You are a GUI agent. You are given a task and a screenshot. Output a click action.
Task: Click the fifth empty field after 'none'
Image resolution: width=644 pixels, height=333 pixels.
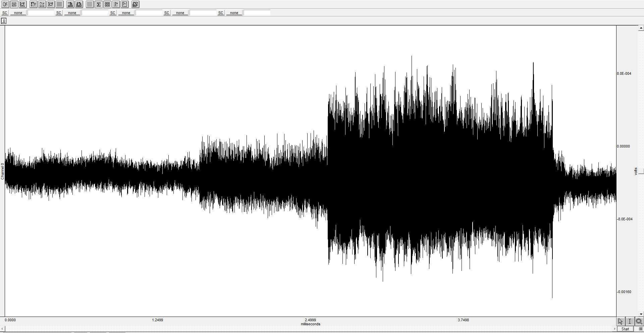257,13
